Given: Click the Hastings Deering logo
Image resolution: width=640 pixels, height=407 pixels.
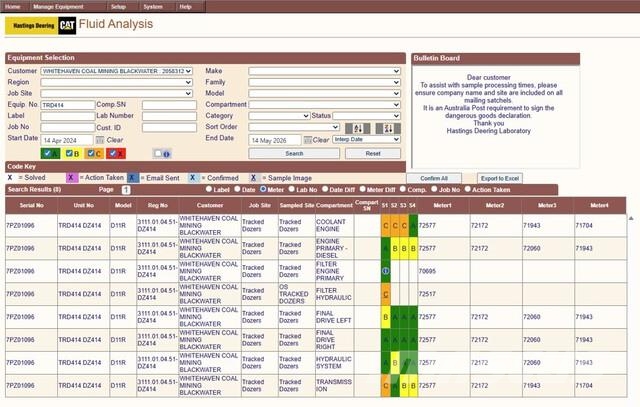Looking at the screenshot, I should click(32, 26).
